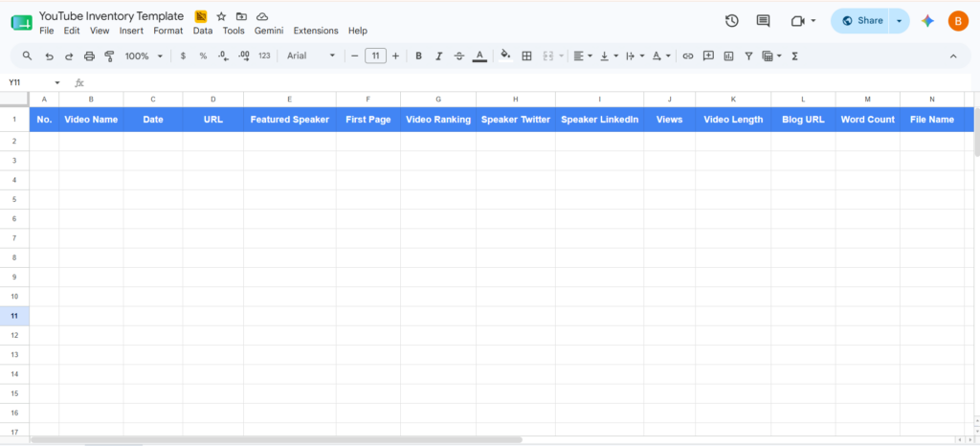
Task: Open the account avatar B
Action: (x=958, y=21)
